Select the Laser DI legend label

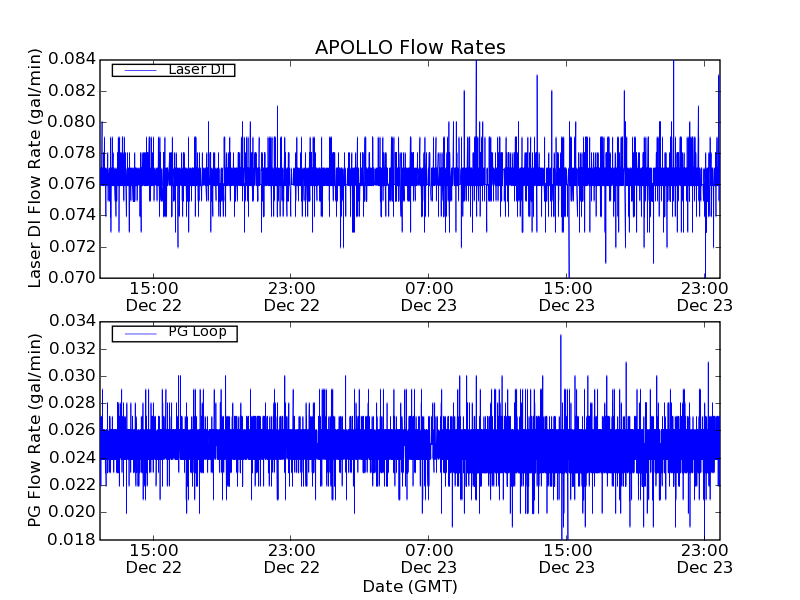pos(196,69)
